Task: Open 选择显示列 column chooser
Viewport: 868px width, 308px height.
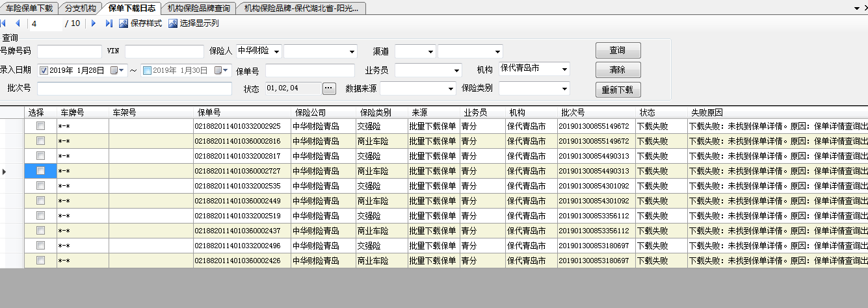Action: (x=173, y=23)
